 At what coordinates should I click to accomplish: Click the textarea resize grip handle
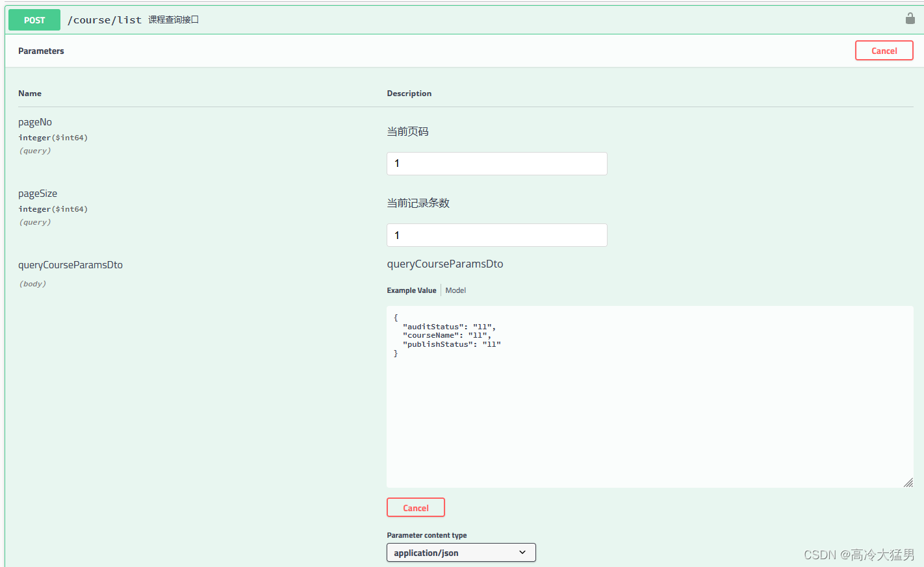click(x=908, y=483)
